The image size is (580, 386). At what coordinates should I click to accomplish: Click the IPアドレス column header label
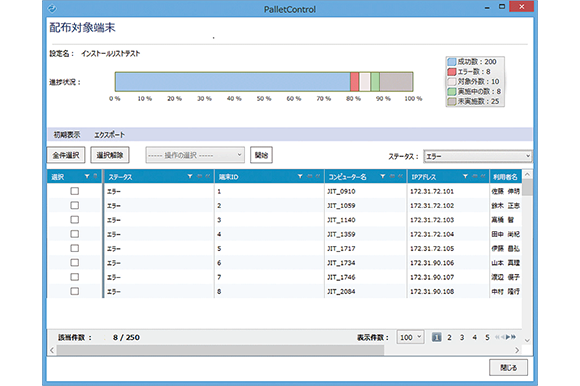pos(424,177)
